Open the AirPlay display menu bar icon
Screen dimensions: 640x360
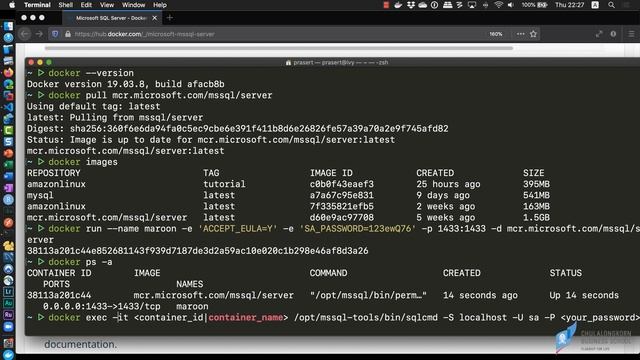[x=472, y=5]
